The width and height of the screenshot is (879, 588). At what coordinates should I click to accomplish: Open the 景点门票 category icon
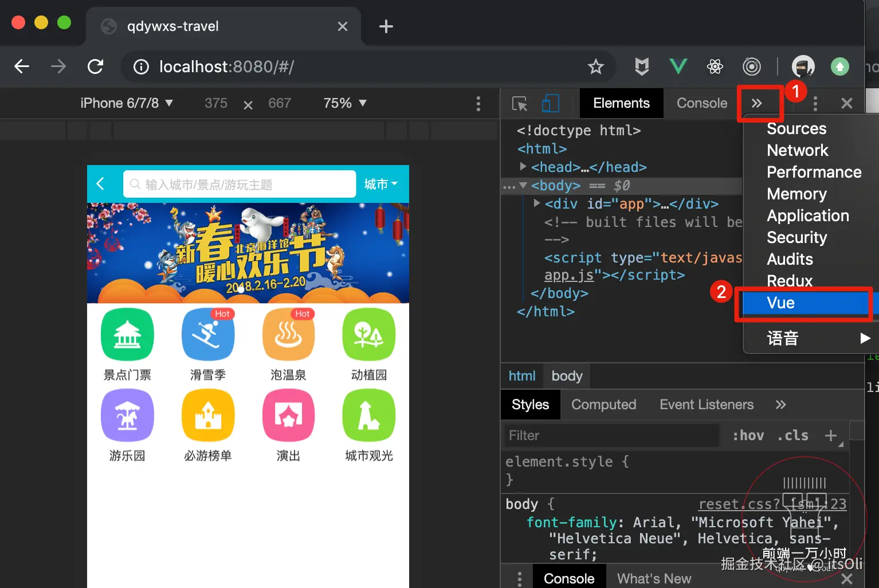pos(127,335)
